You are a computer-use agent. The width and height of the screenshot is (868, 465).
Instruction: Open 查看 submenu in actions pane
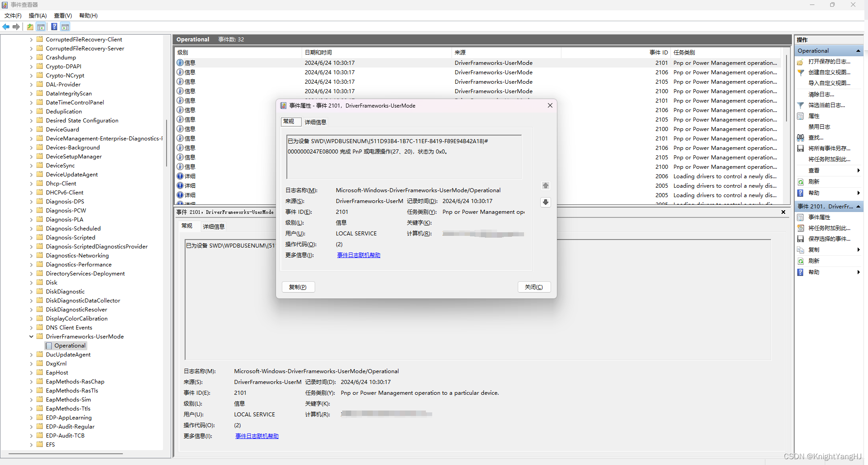tap(828, 171)
